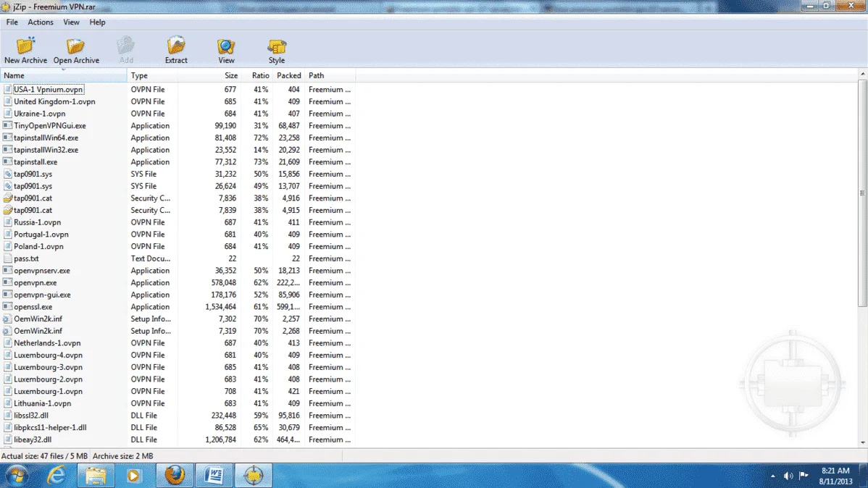Viewport: 868px width, 488px height.
Task: Open the Actions menu
Action: tap(41, 22)
